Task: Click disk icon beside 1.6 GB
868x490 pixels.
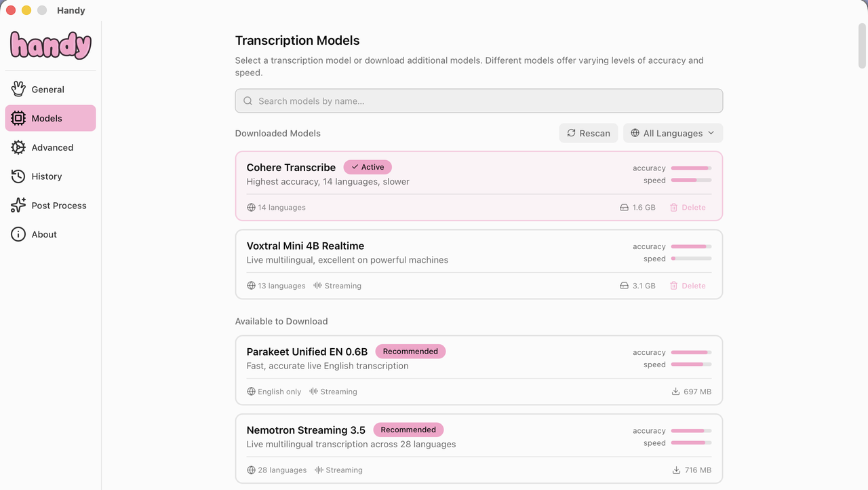Action: pyautogui.click(x=625, y=208)
